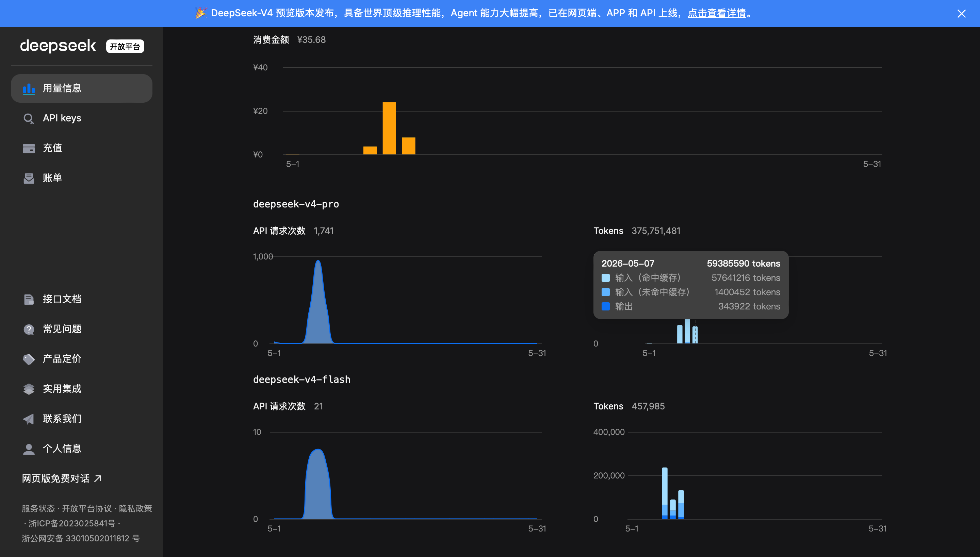
Task: Open the 隐私政策 footer link
Action: pyautogui.click(x=135, y=508)
